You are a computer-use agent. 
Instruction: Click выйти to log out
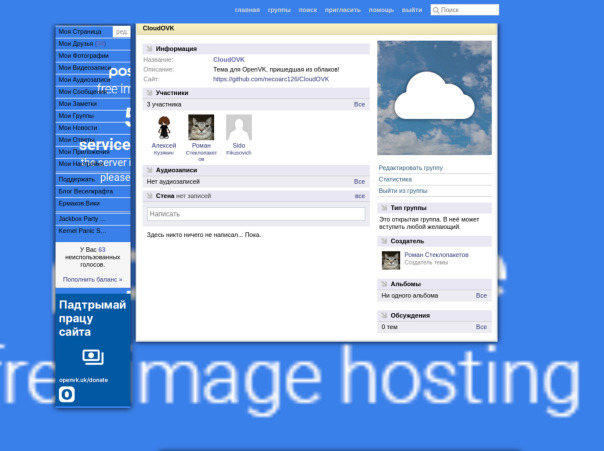pyautogui.click(x=412, y=10)
